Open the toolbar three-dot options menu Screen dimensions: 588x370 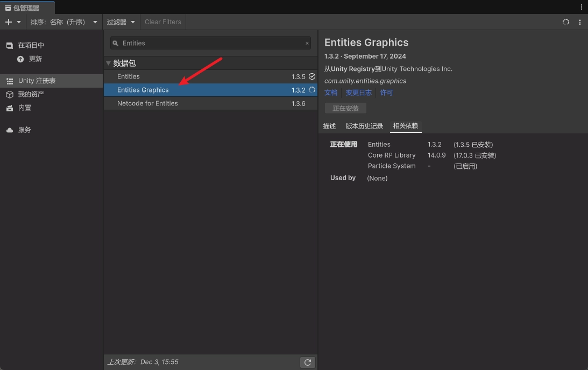[580, 22]
